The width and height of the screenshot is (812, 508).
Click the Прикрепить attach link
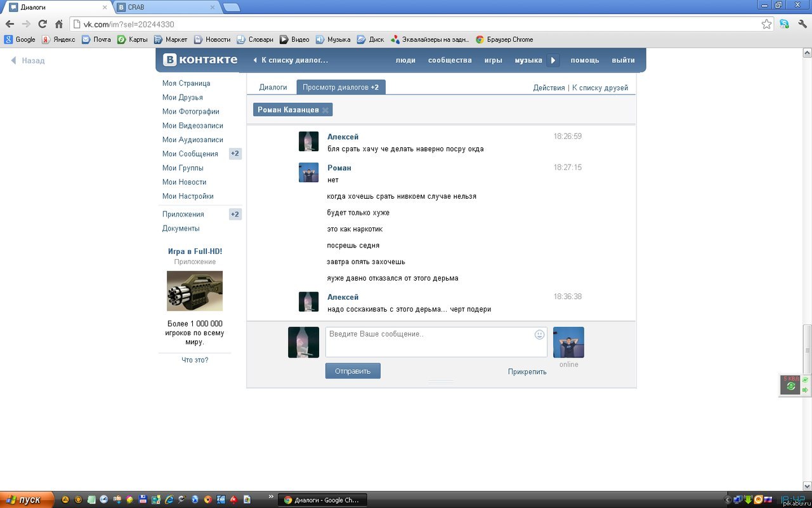point(527,371)
